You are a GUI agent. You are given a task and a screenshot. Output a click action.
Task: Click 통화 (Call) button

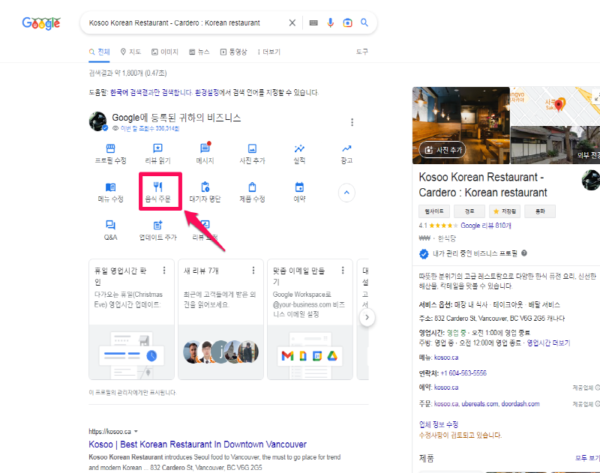pyautogui.click(x=540, y=211)
